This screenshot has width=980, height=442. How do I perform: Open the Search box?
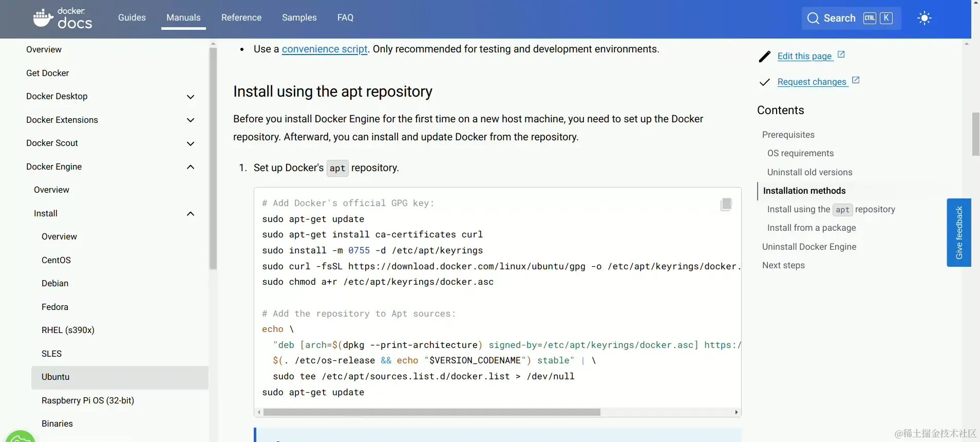(851, 19)
